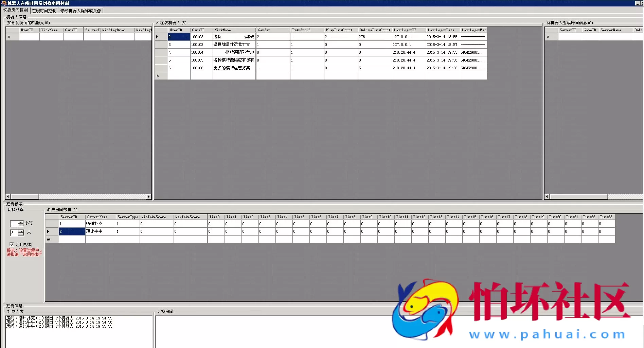644x348 pixels.
Task: Switch to the 在线时间控制 tab
Action: [44, 11]
